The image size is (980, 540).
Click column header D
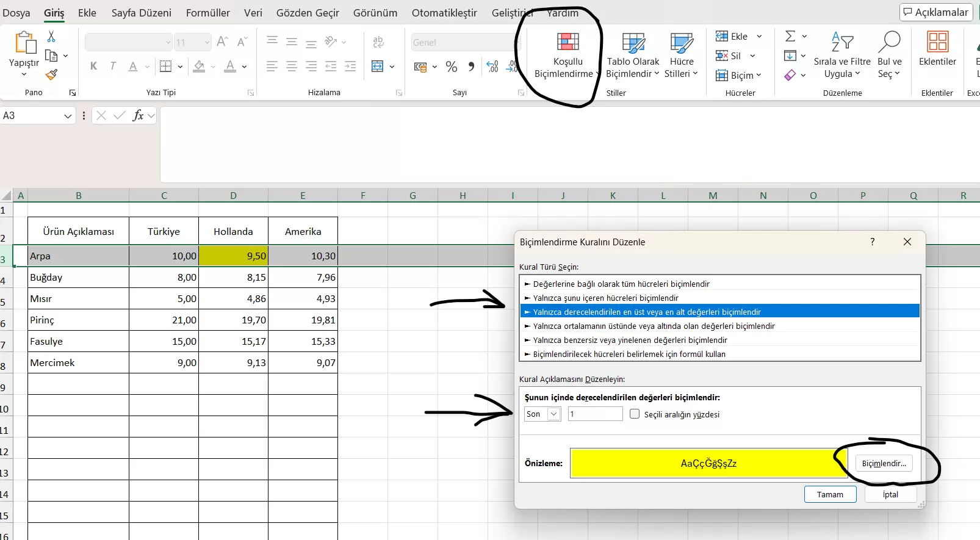pos(233,196)
